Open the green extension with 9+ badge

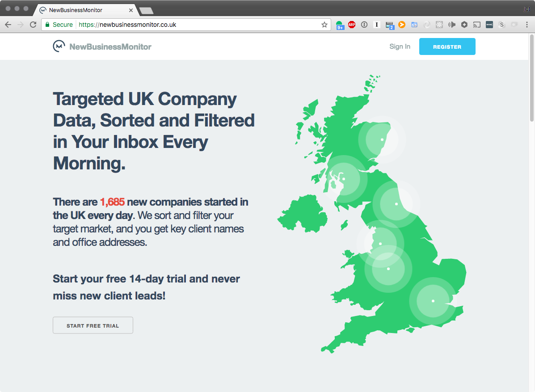(x=340, y=25)
